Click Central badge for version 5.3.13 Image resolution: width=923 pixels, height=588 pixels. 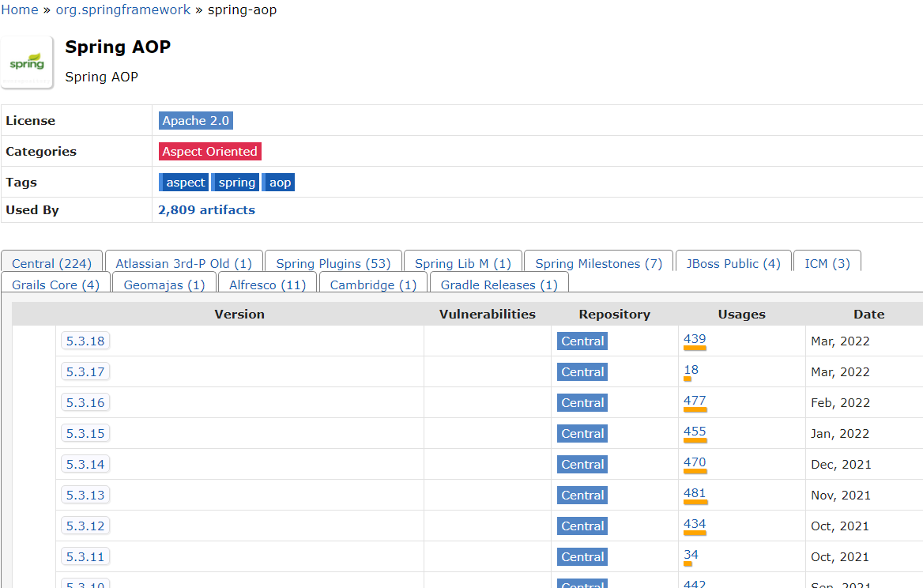tap(582, 495)
